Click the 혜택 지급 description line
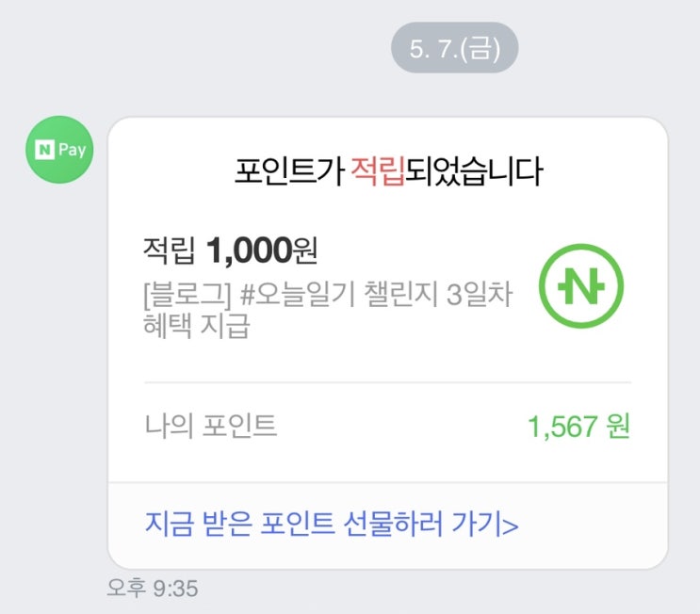Image resolution: width=700 pixels, height=614 pixels. coord(195,328)
